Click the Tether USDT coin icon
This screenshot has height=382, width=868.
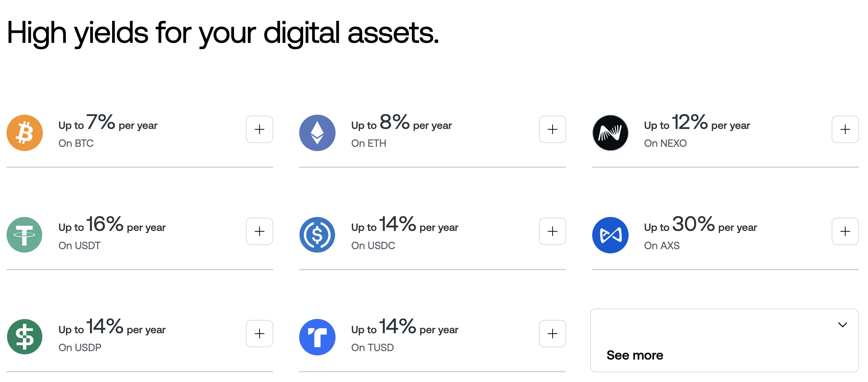point(25,235)
